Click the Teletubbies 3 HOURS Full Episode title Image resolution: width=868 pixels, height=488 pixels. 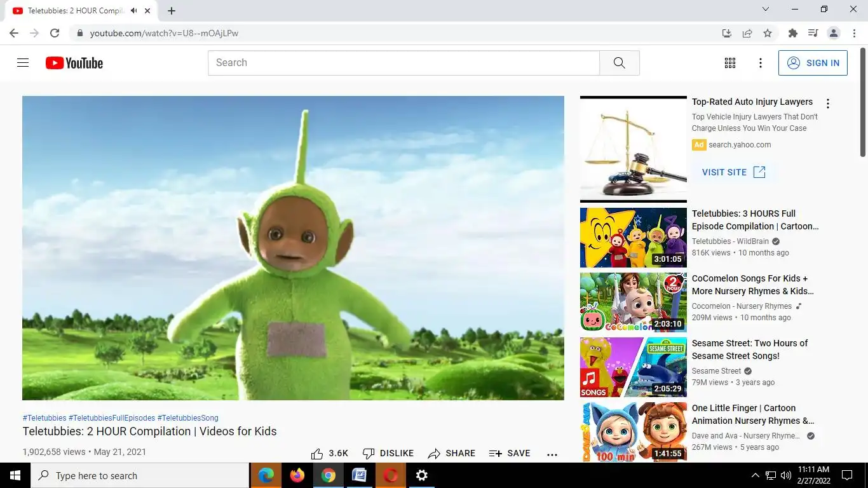pyautogui.click(x=755, y=220)
